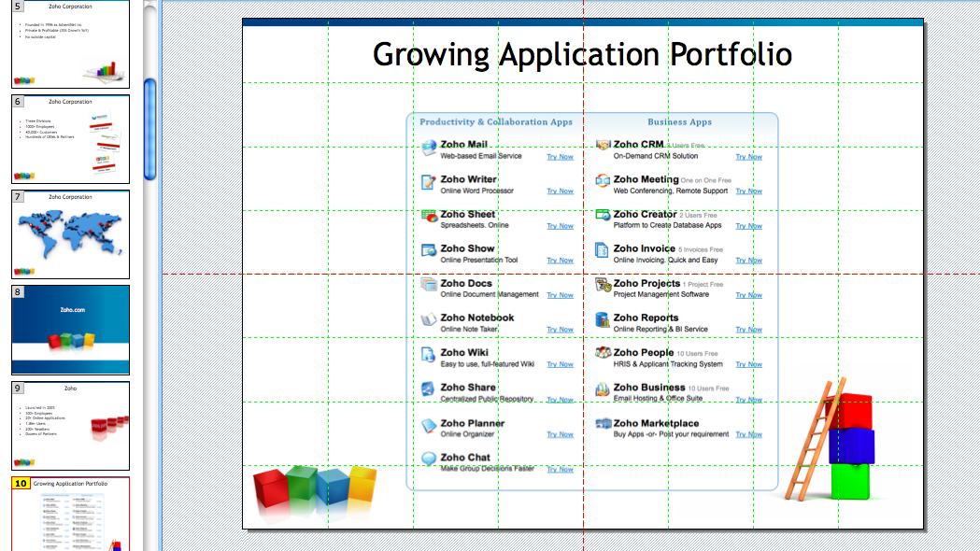Screen dimensions: 980x551
Task: Select slide 5 thumbnail in slide panel
Action: [70, 44]
